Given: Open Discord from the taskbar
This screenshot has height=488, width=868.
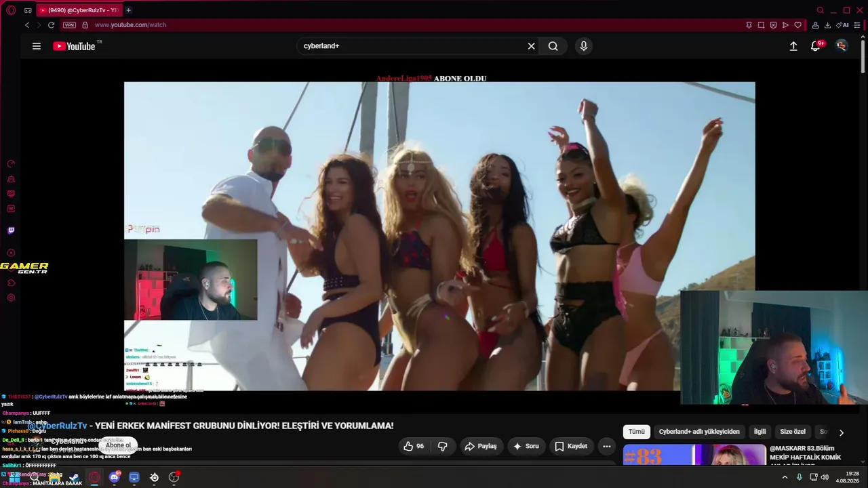Looking at the screenshot, I should [114, 478].
